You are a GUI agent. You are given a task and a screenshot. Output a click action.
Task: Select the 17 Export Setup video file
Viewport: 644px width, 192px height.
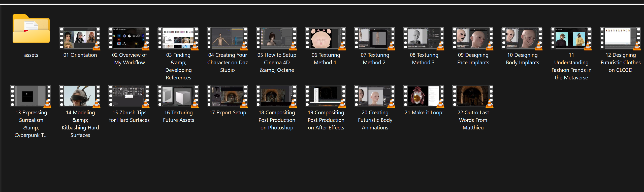227,96
